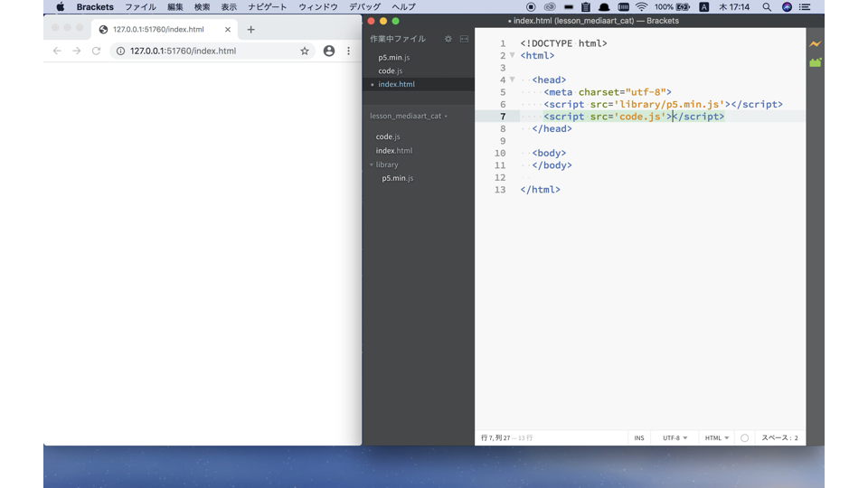Click the screen record circle menu bar icon
The image size is (868, 488).
[531, 7]
